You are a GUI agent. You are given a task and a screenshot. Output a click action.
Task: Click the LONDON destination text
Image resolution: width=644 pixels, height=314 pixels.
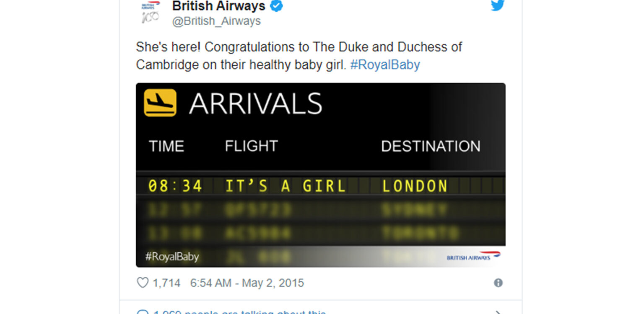(x=414, y=186)
